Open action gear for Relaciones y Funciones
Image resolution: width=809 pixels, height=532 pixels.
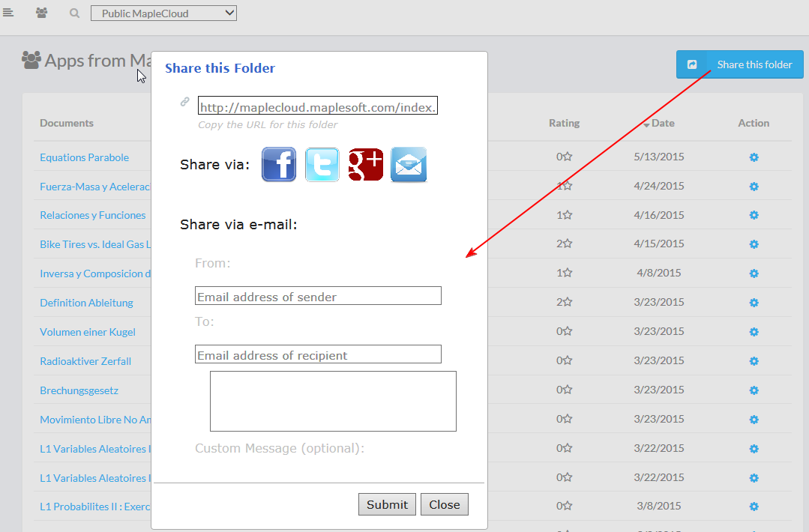click(x=754, y=215)
